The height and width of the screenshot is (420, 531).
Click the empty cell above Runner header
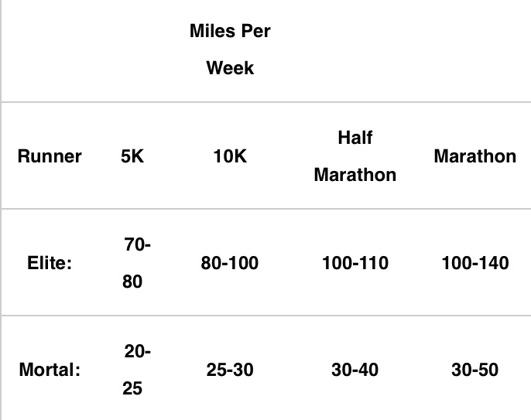coord(50,50)
